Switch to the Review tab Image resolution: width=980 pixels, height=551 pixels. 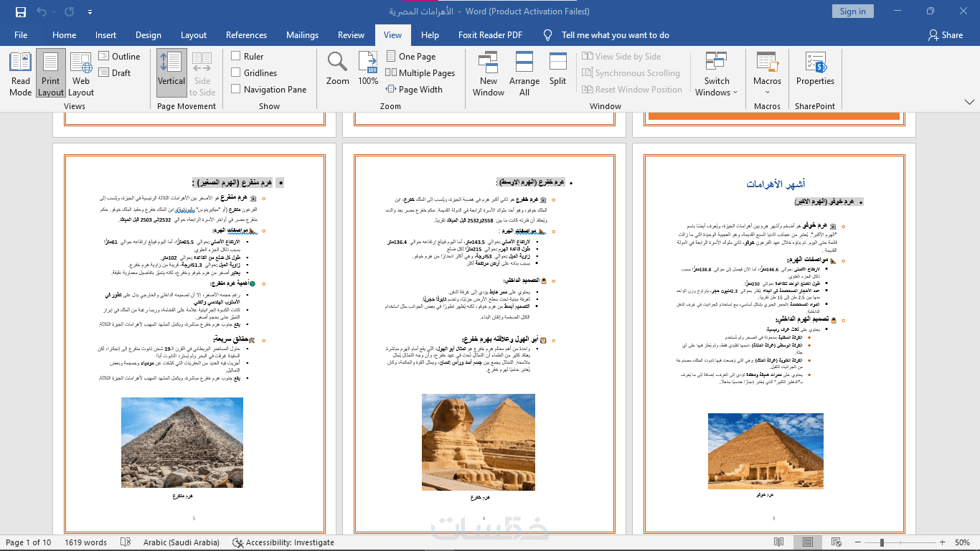352,34
